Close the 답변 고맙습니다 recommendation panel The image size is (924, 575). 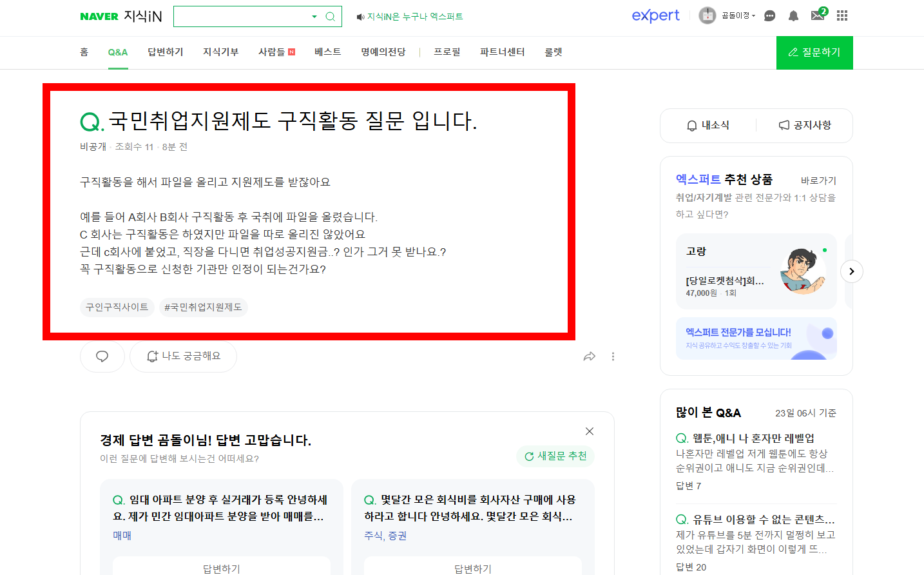tap(590, 431)
